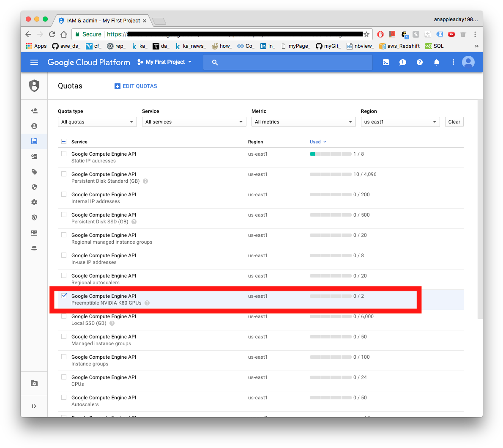Open the hamburger navigation menu
The image size is (503, 448).
34,62
